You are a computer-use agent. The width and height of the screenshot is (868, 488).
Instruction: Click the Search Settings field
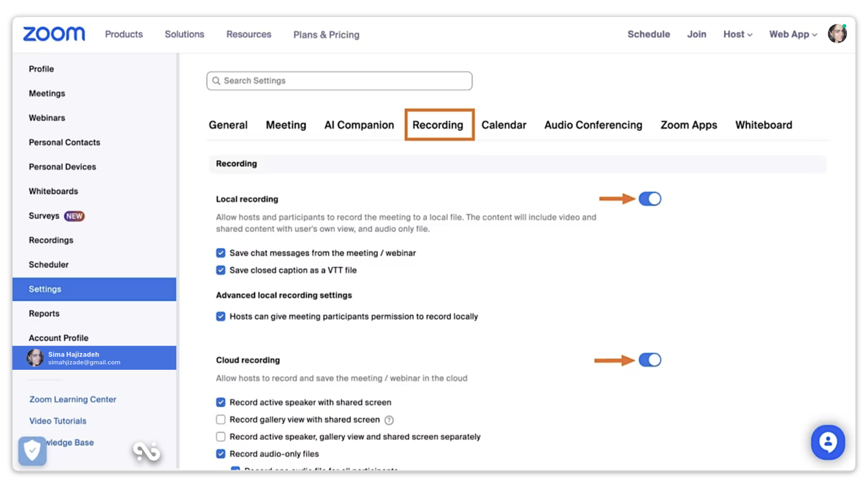pyautogui.click(x=339, y=81)
